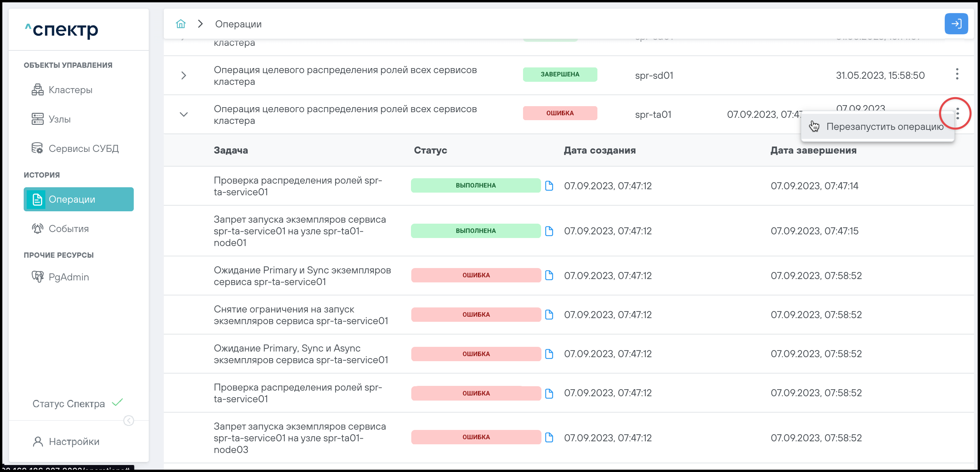Open Настройки at sidebar bottom
The image size is (980, 472).
[x=74, y=442]
